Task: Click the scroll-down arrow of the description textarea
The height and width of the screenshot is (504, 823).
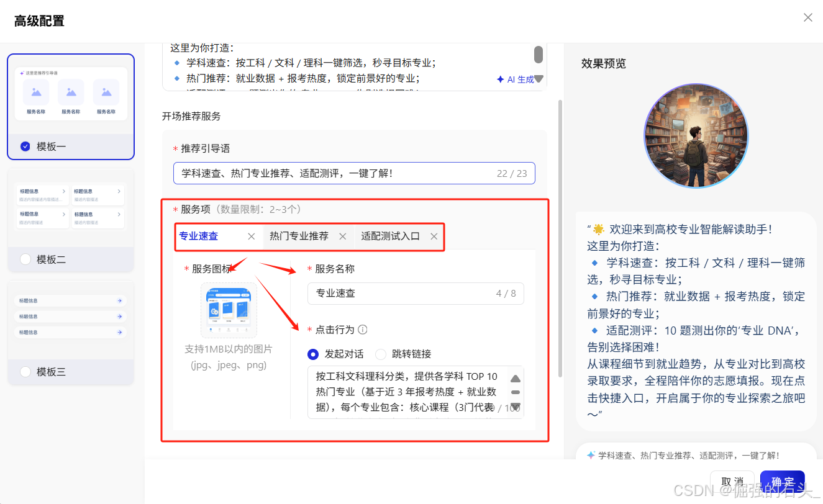Action: click(516, 407)
